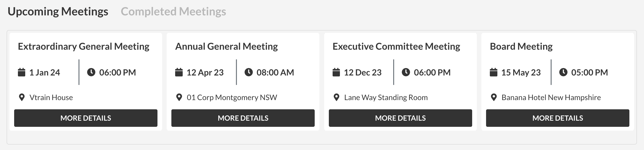Select the Upcoming Meetings tab
Screen dimensions: 644x150
[58, 12]
